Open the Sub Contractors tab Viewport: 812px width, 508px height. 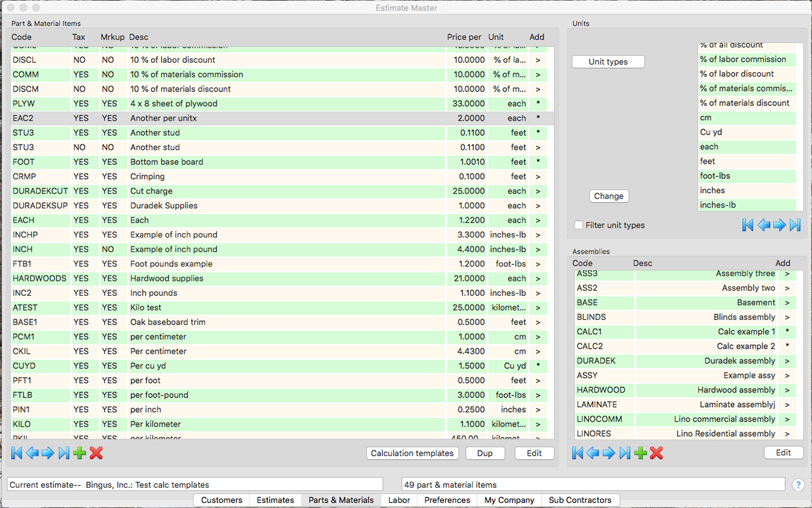(x=580, y=500)
